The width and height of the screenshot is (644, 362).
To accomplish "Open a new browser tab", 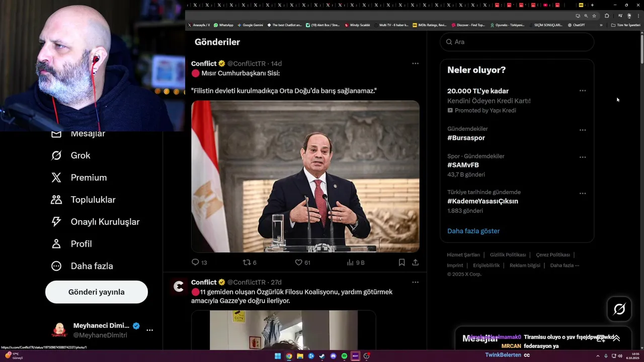I will (x=592, y=5).
